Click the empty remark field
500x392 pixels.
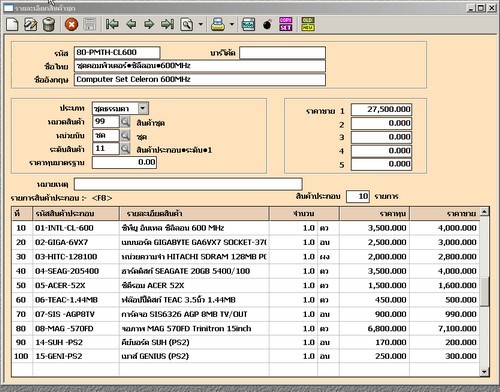coord(188,184)
